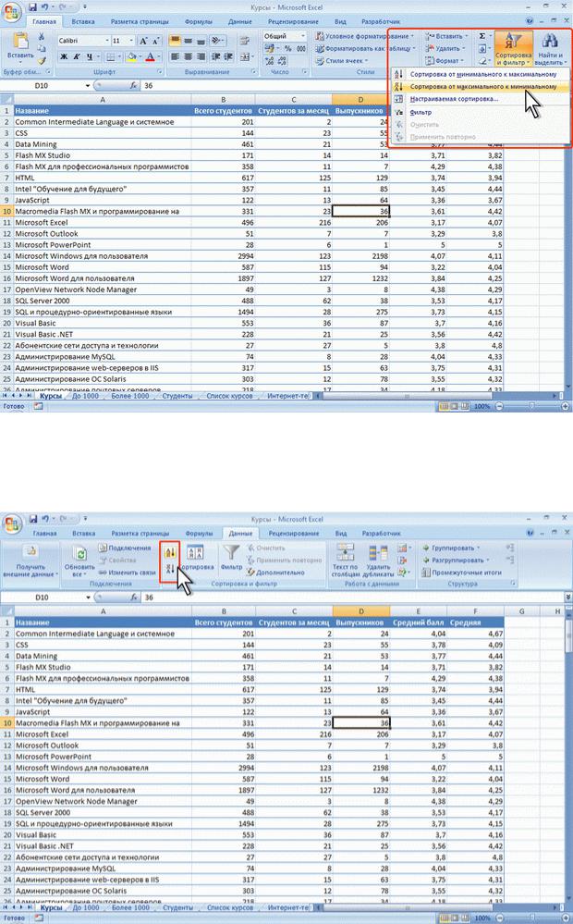Screen dimensions: 573x924
Task: Click the Decrease Indent icon on Home ribbon
Action: coord(217,56)
